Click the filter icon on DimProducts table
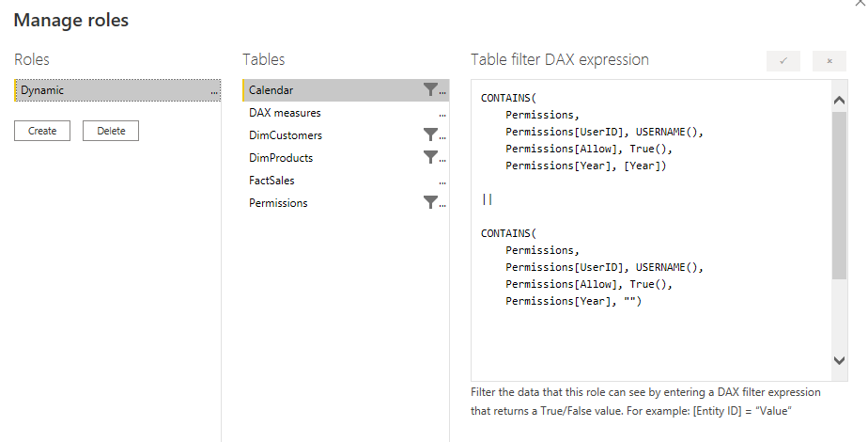The height and width of the screenshot is (442, 868). [430, 157]
